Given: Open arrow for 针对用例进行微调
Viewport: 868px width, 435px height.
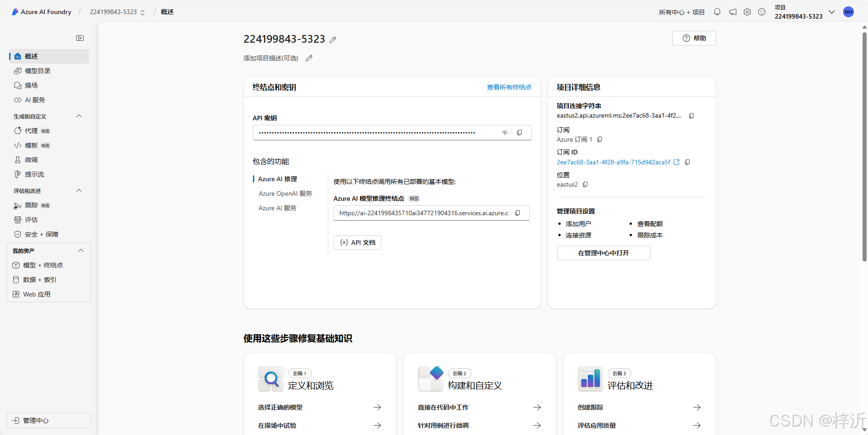Looking at the screenshot, I should tap(537, 425).
